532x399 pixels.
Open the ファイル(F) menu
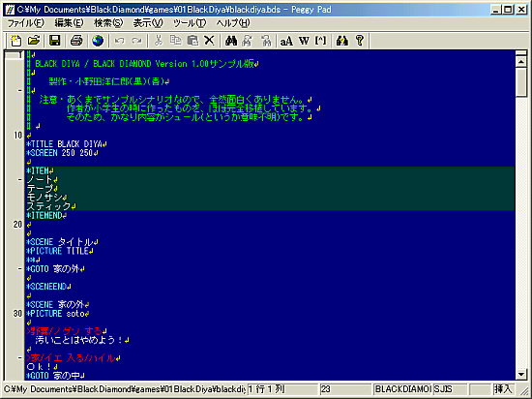26,23
